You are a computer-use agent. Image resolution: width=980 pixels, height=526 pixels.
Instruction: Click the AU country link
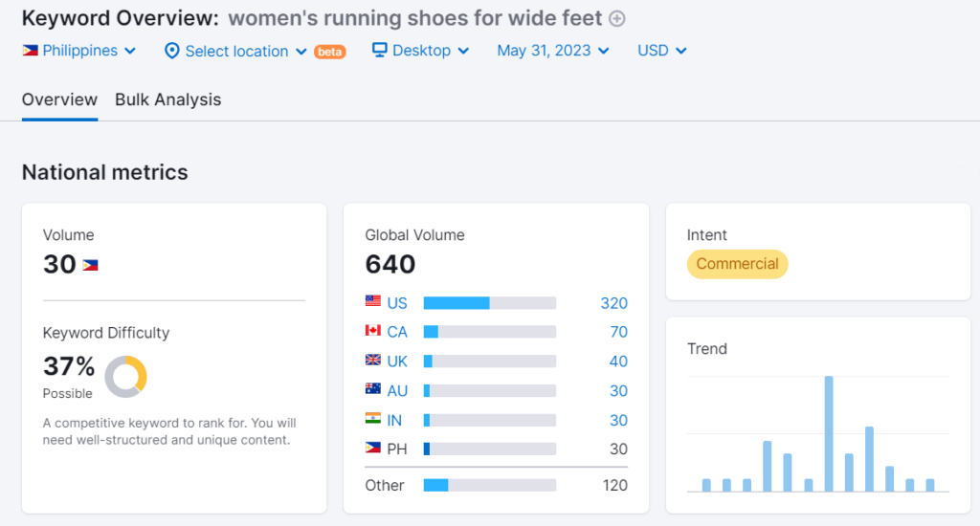[397, 390]
